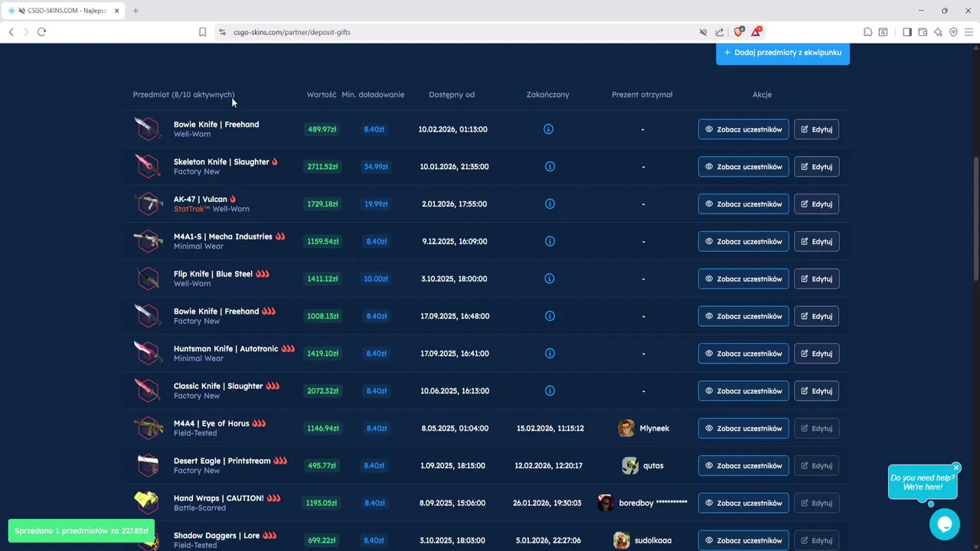The height and width of the screenshot is (551, 980).
Task: Edit the Flip Knife Blue Steel gift
Action: pyautogui.click(x=816, y=279)
